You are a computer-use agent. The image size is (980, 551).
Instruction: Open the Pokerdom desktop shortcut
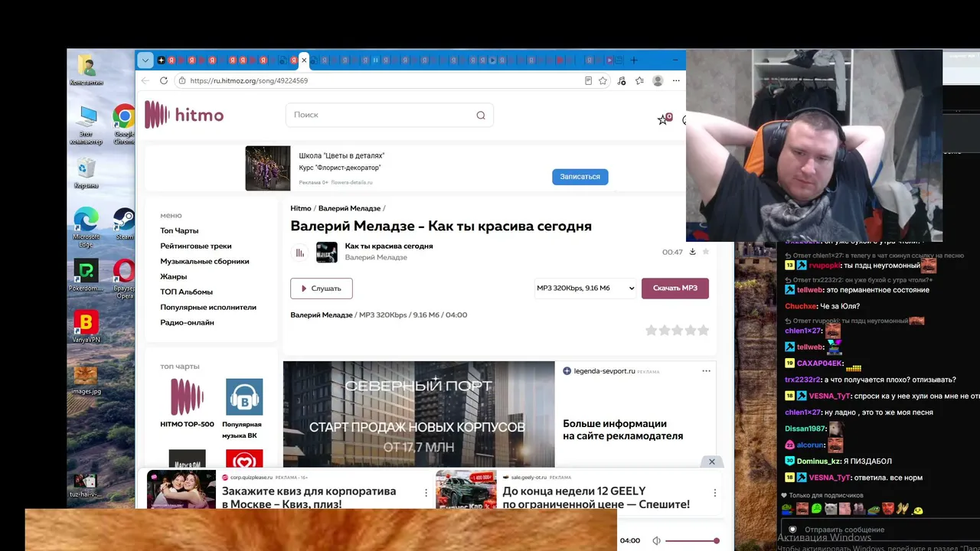[x=87, y=276]
